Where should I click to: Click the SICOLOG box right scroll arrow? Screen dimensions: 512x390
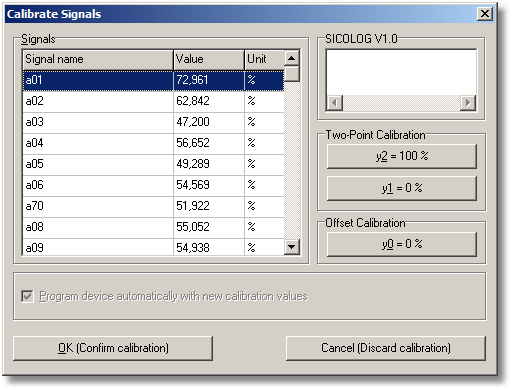468,102
